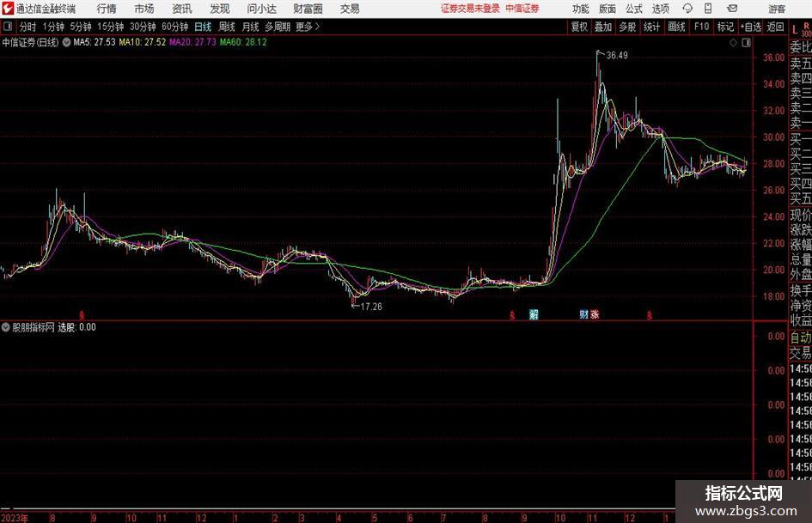
Task: Select the 日线 daily period tab
Action: tap(203, 27)
